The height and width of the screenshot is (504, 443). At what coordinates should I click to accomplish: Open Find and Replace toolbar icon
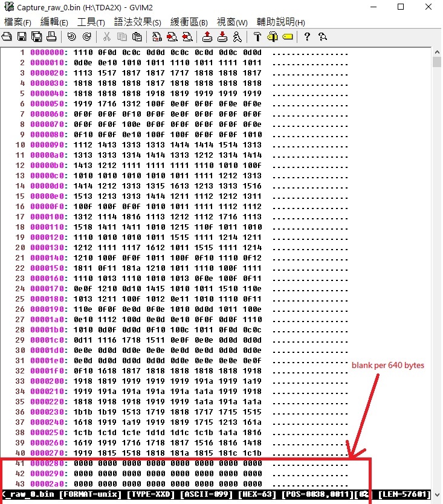(x=157, y=37)
